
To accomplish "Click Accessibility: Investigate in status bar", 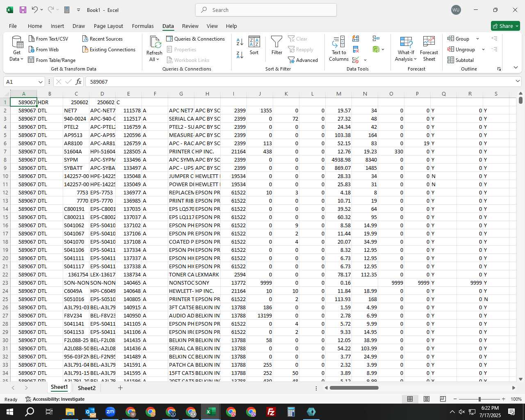I will pos(55,399).
